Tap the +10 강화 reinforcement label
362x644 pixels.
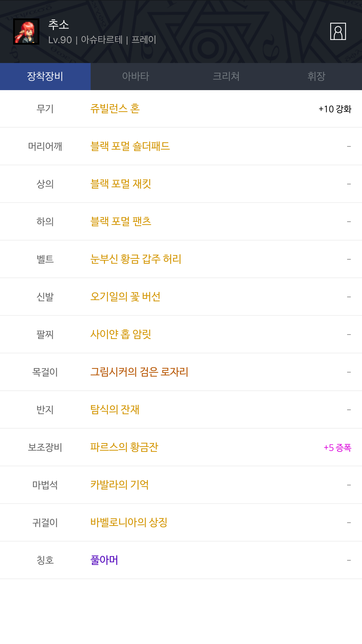click(335, 109)
